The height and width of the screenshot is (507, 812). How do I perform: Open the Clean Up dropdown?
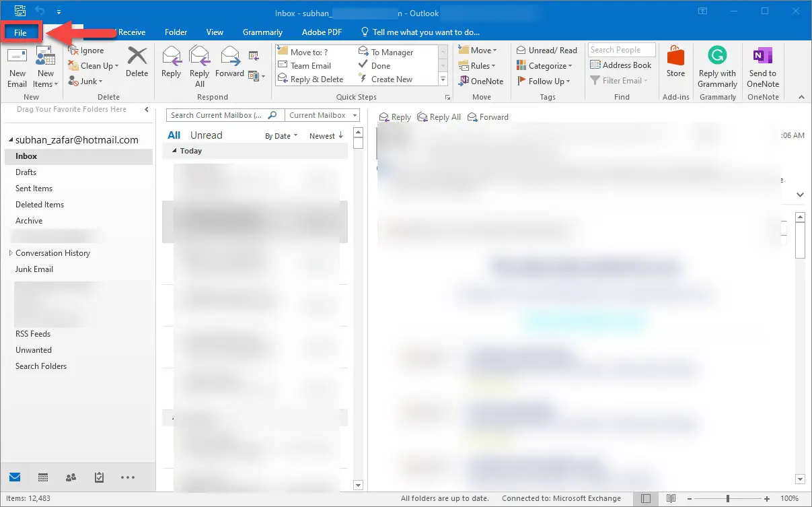click(94, 66)
